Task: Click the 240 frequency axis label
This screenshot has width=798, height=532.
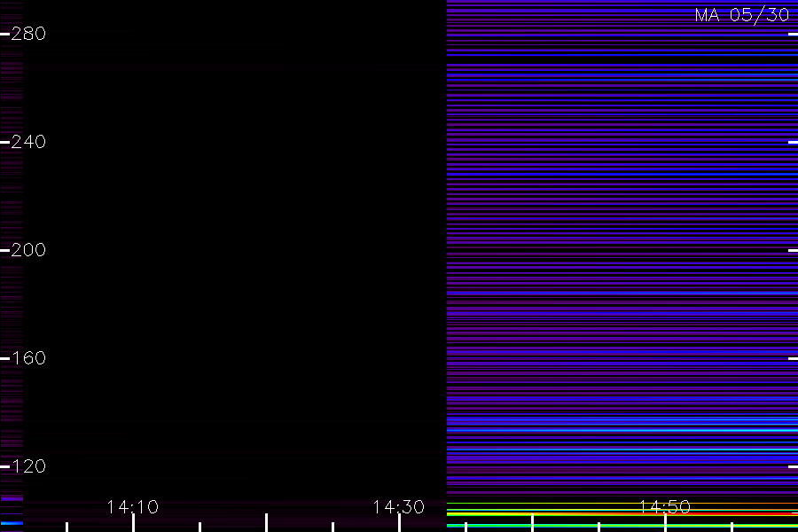Action: tap(28, 142)
